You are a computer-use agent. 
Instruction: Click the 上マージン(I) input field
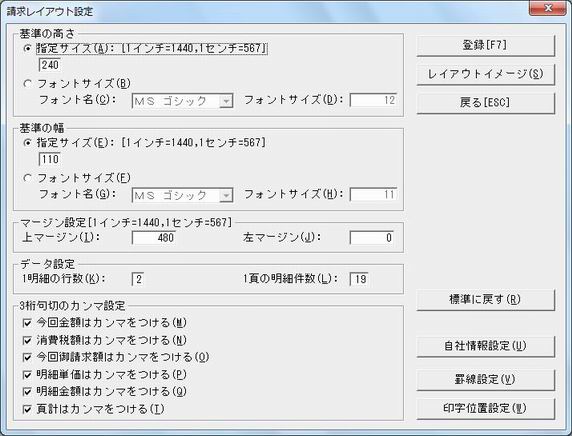(154, 238)
